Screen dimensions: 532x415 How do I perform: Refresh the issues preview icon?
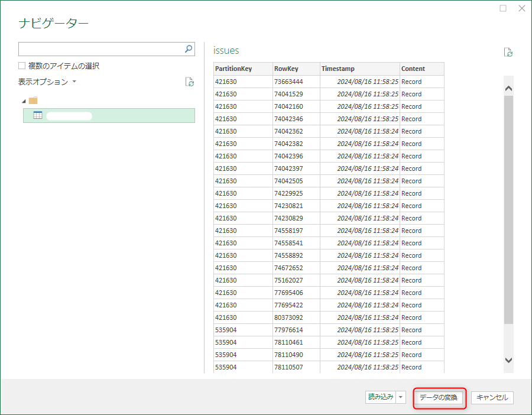[508, 52]
